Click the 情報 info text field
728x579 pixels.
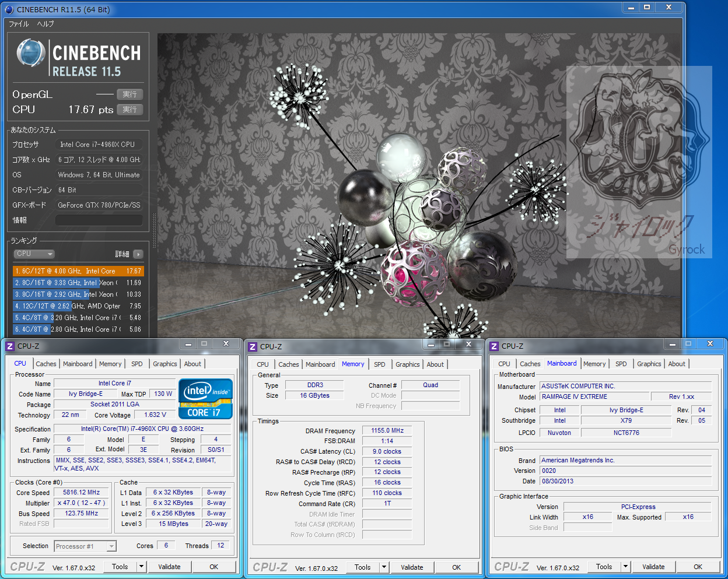coord(99,220)
